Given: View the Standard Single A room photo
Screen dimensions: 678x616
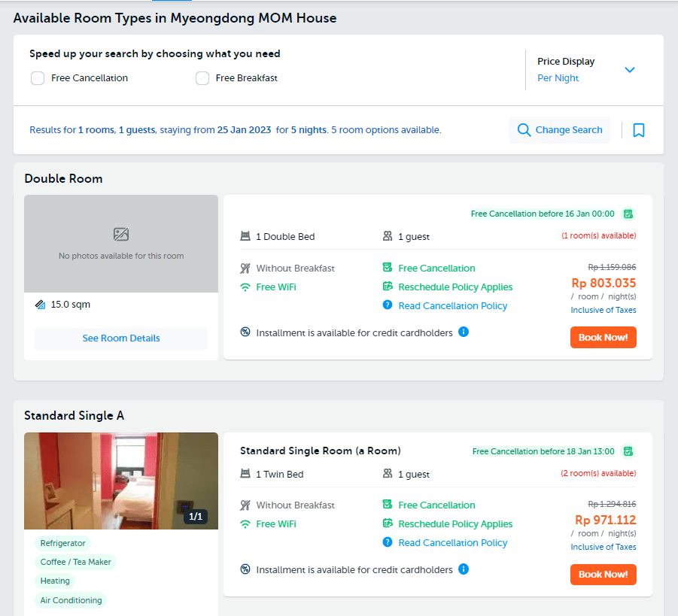Looking at the screenshot, I should 121,481.
